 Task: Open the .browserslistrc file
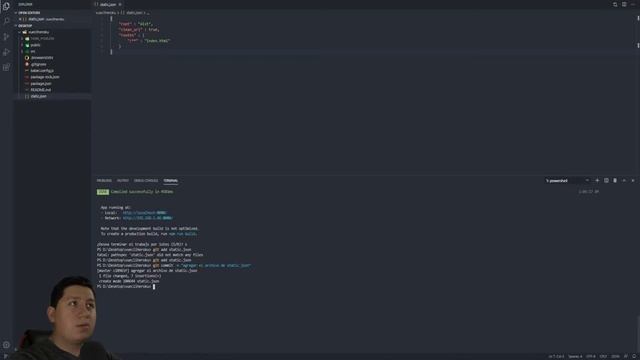(42, 58)
